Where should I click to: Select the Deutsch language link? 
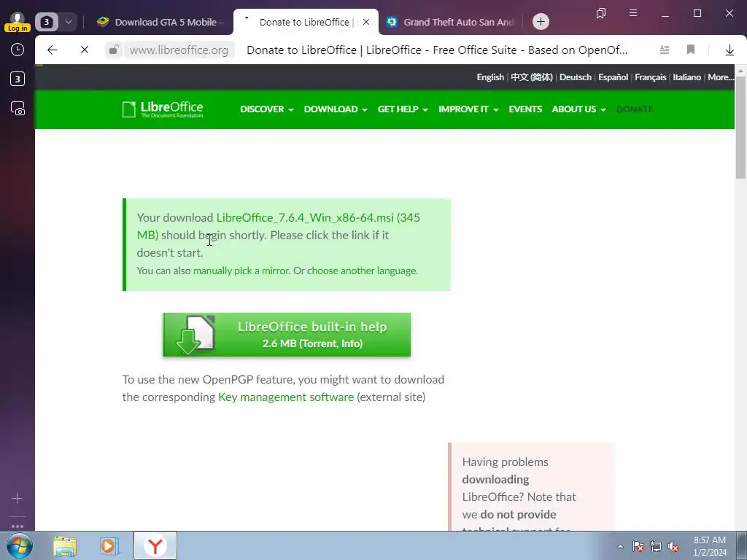pyautogui.click(x=576, y=77)
